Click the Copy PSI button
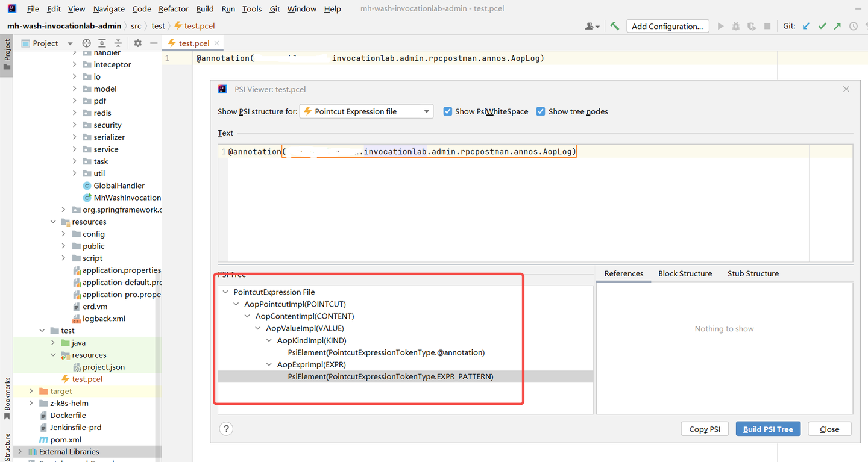Screen dimensions: 868x462 [x=705, y=428]
